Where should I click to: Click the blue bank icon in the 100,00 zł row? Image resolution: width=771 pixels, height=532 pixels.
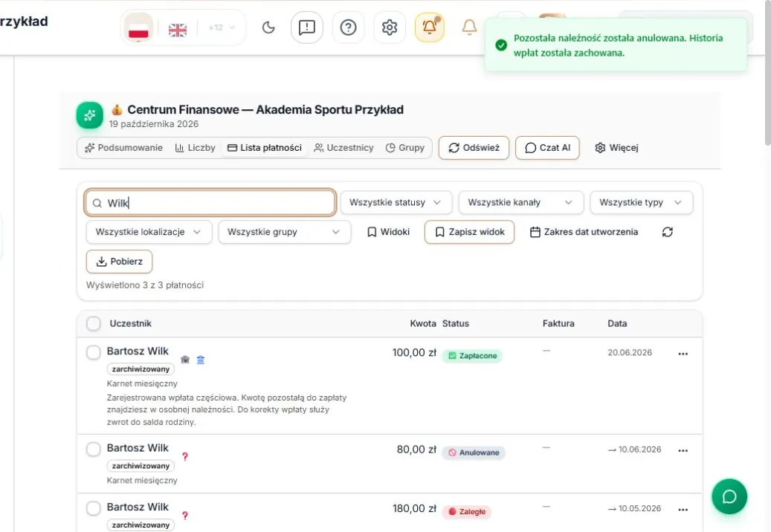coord(201,360)
